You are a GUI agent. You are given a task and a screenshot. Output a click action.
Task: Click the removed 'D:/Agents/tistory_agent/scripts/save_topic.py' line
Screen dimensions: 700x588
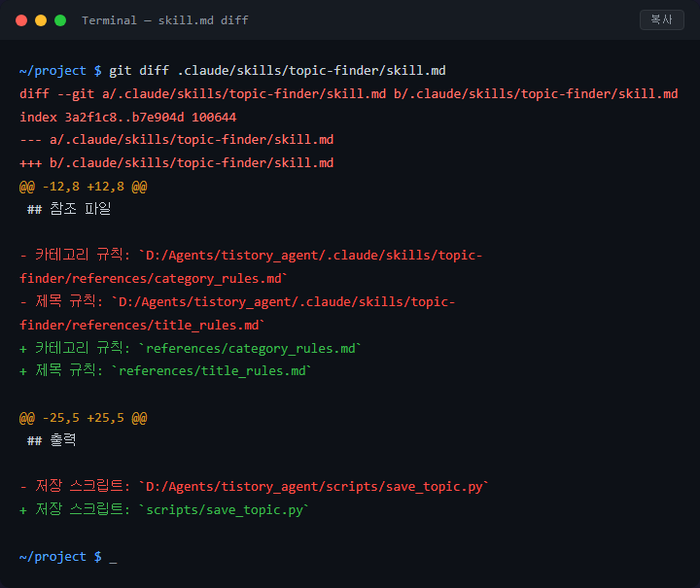pyautogui.click(x=254, y=486)
